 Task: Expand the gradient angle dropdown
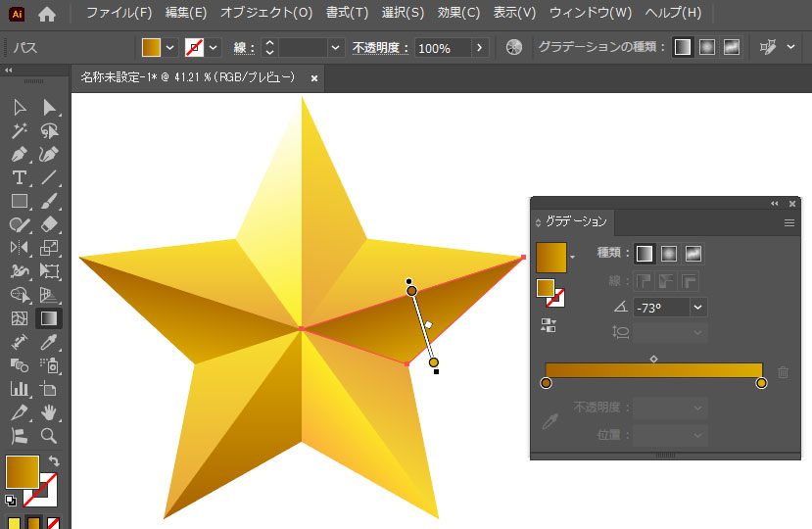click(x=698, y=308)
